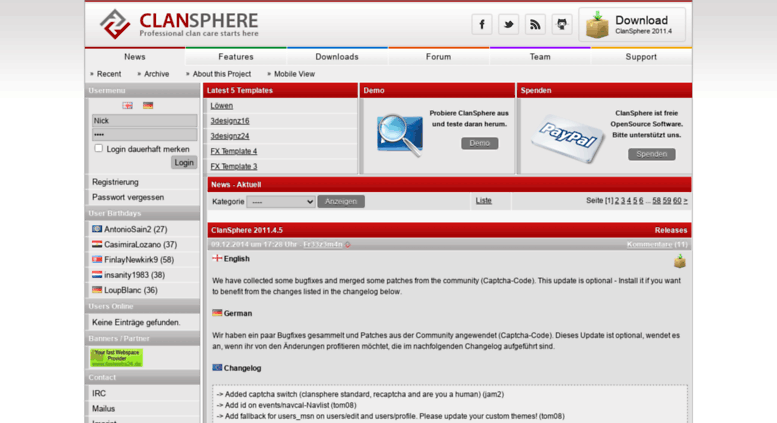Click the Download package box icon
This screenshot has height=423, width=777.
597,25
